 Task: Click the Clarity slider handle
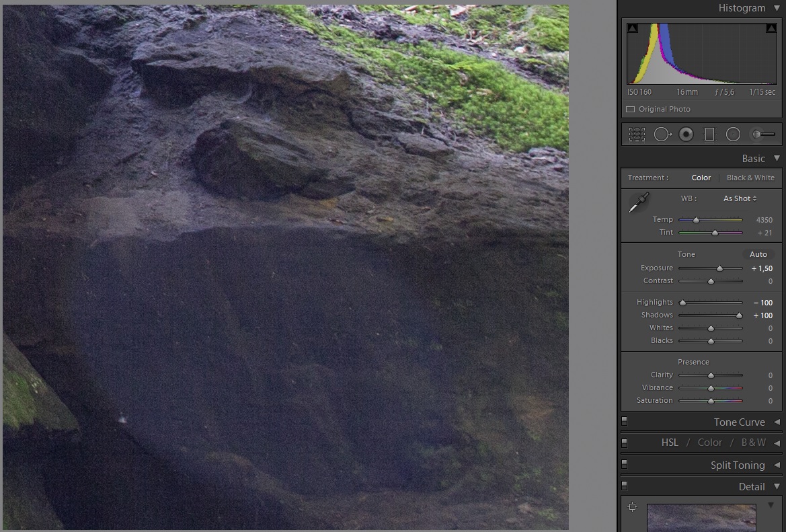[x=711, y=375]
